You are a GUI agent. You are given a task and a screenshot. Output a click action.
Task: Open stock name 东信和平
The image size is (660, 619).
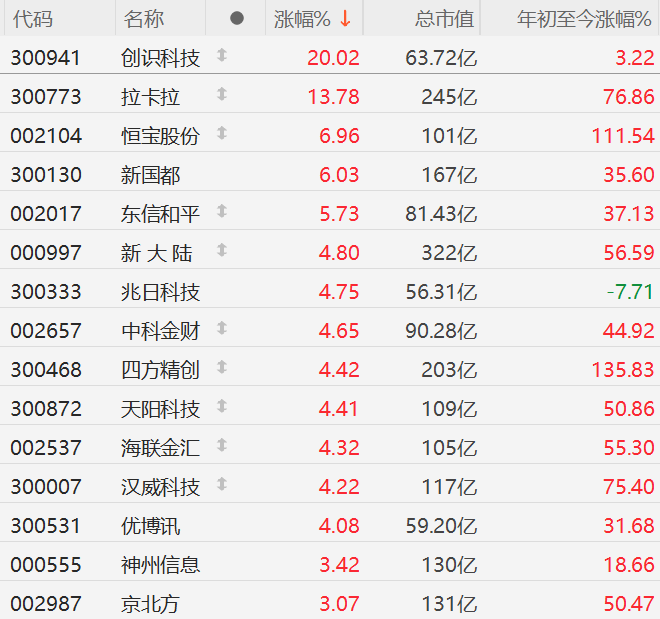160,214
